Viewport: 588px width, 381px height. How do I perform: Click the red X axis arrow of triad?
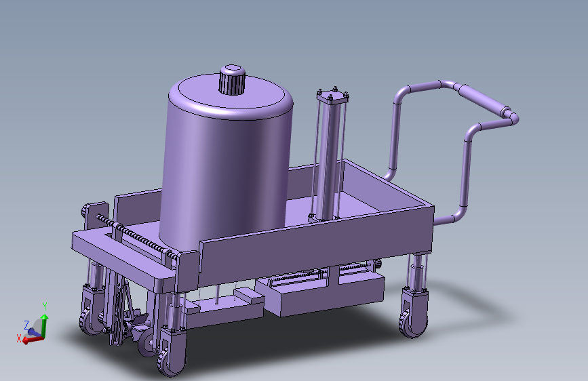coord(32,340)
